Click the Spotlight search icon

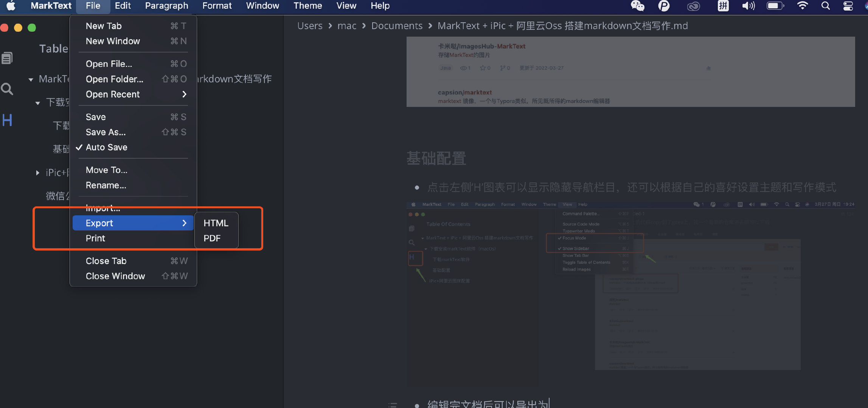825,6
